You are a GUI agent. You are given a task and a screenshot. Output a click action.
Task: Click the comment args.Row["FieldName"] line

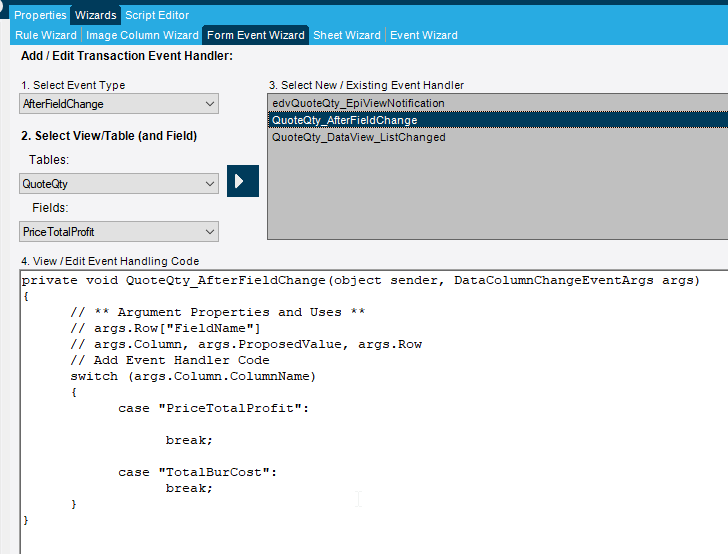point(165,328)
